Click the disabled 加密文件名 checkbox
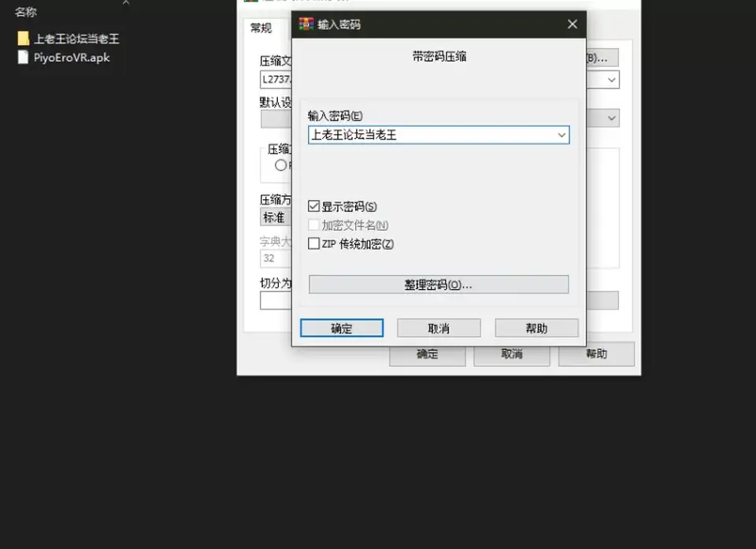This screenshot has width=756, height=549. (x=314, y=224)
